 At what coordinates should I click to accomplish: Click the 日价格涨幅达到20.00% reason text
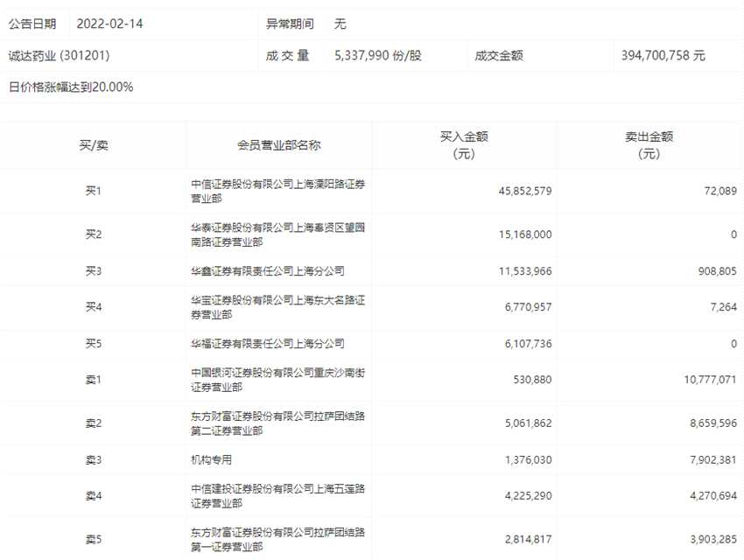(x=71, y=87)
